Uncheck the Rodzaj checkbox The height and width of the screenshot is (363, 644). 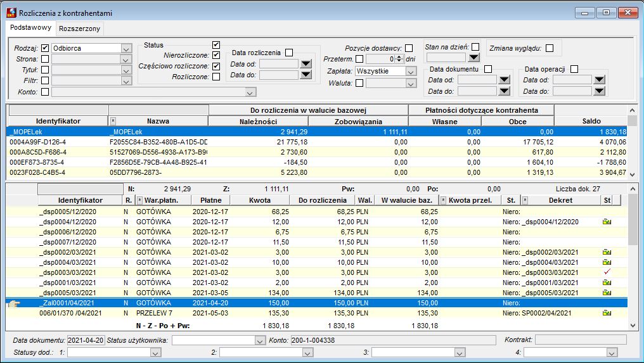click(45, 48)
